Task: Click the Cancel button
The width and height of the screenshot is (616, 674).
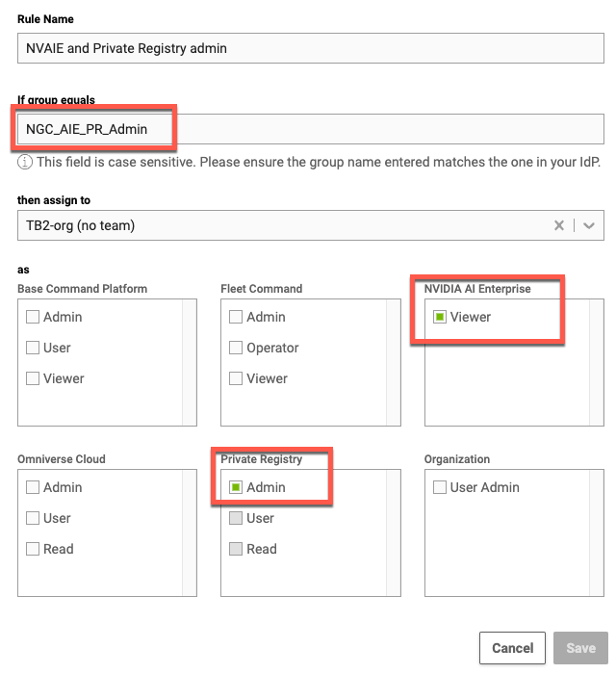Action: click(x=512, y=648)
